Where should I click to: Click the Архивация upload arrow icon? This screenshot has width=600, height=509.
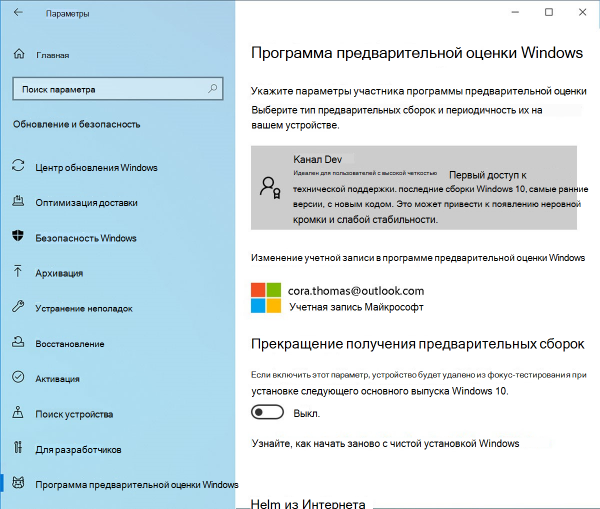coord(18,271)
